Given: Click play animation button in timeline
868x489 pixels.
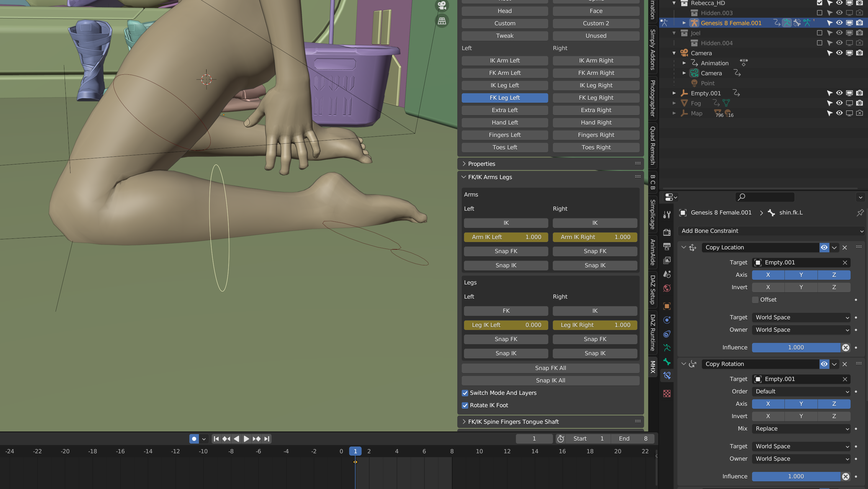Looking at the screenshot, I should click(246, 439).
